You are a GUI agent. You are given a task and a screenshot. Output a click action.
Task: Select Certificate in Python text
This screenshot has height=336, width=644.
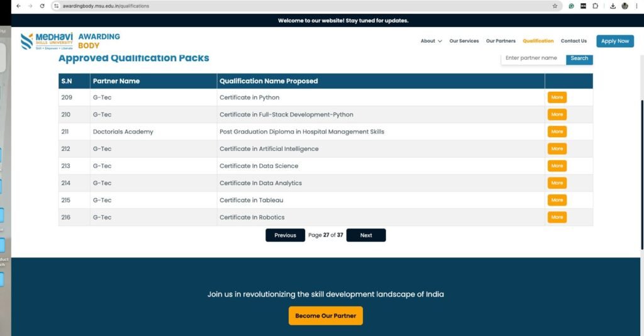[x=249, y=98]
